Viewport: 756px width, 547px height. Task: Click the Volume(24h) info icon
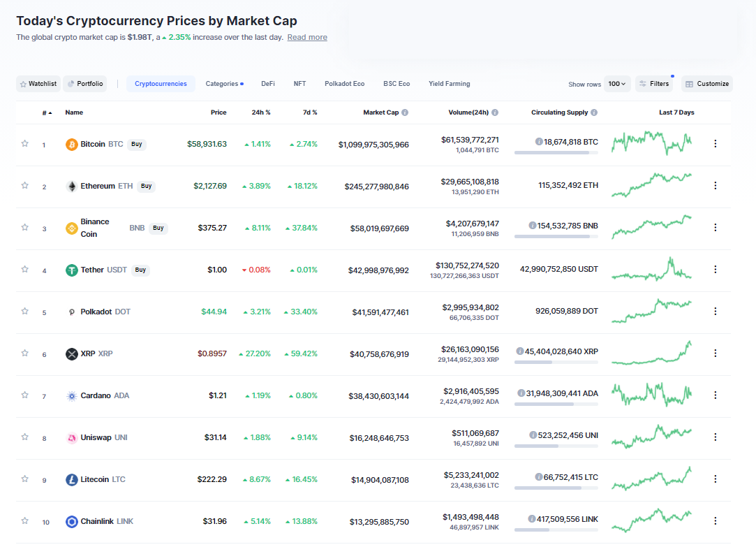click(x=495, y=112)
